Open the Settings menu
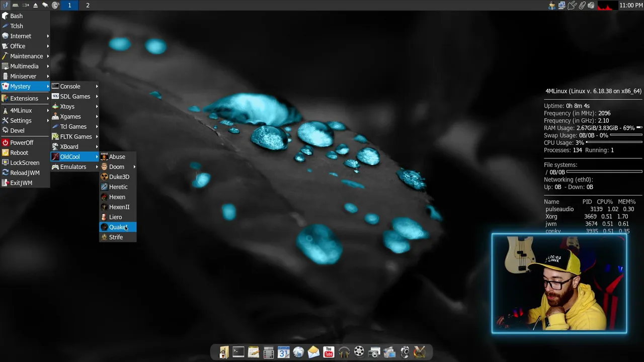The height and width of the screenshot is (362, 644). tap(25, 121)
